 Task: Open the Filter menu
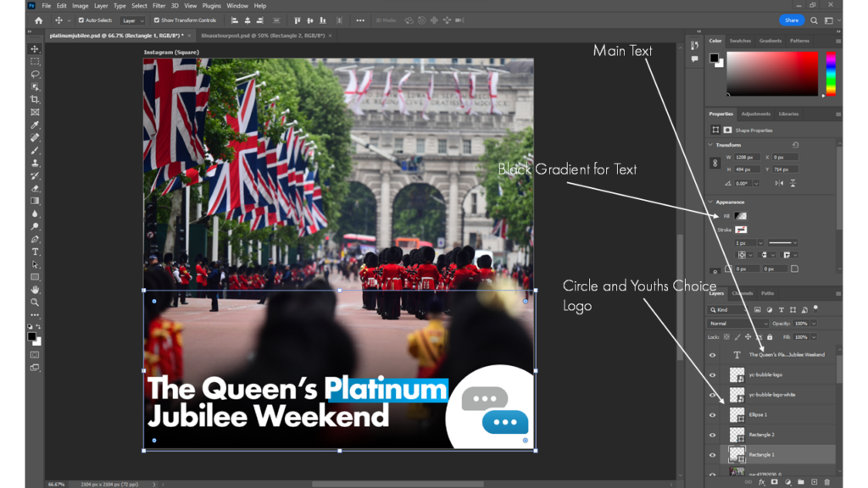(159, 6)
